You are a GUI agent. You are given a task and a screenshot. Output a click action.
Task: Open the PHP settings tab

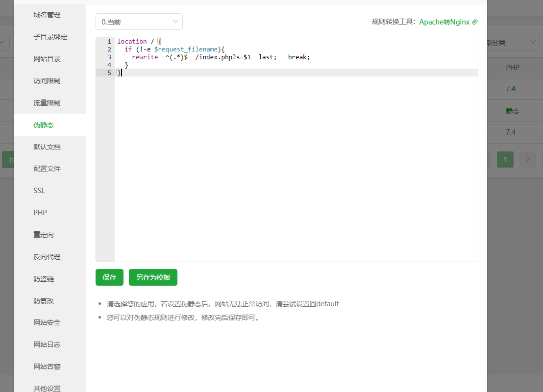[x=40, y=213]
